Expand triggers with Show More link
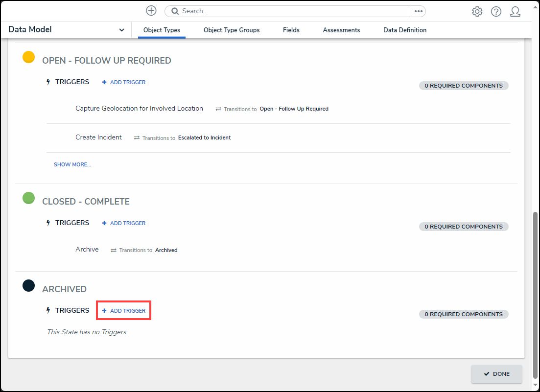The image size is (540, 392). click(72, 164)
